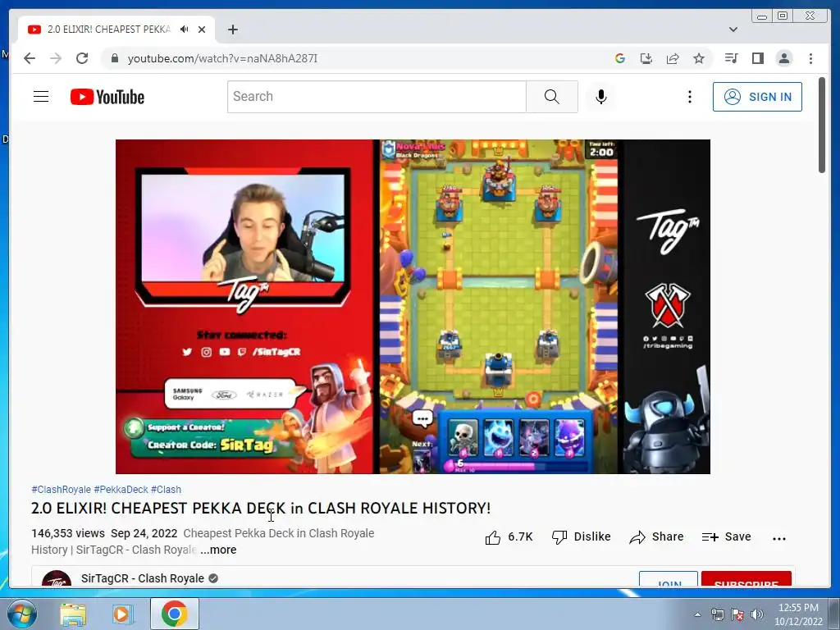Click the Chrome taskbar icon

[x=175, y=614]
